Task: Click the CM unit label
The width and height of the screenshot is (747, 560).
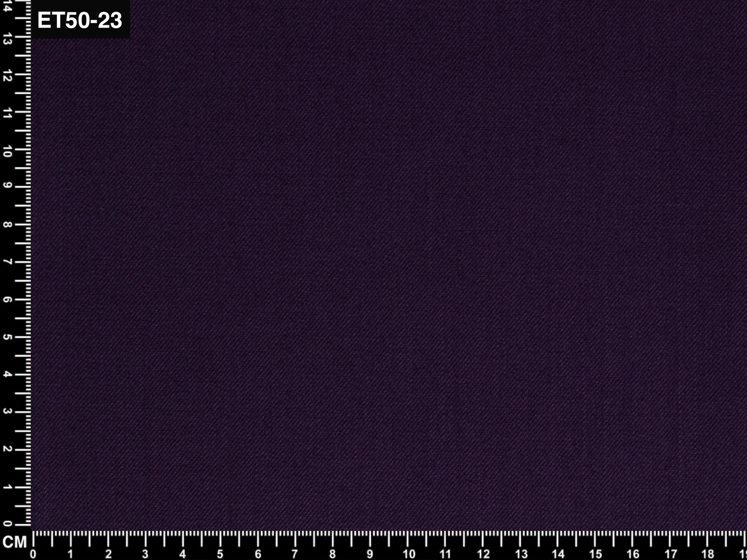Action: (14, 542)
